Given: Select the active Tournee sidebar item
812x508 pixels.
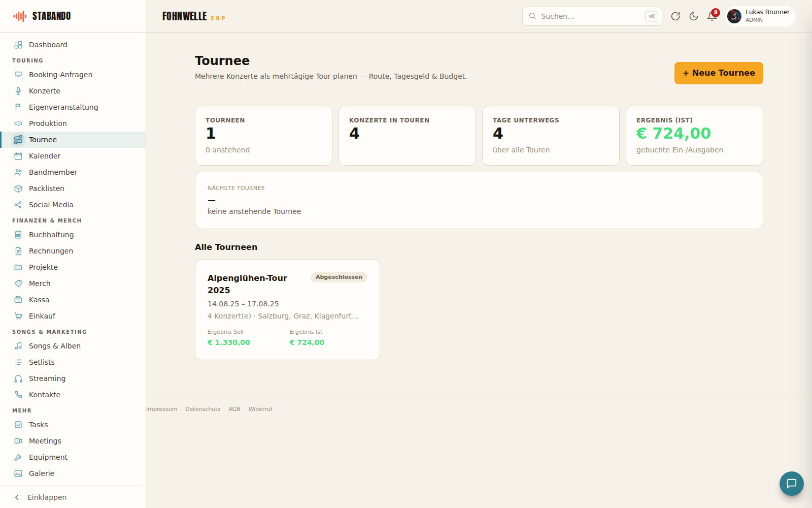Looking at the screenshot, I should 73,140.
